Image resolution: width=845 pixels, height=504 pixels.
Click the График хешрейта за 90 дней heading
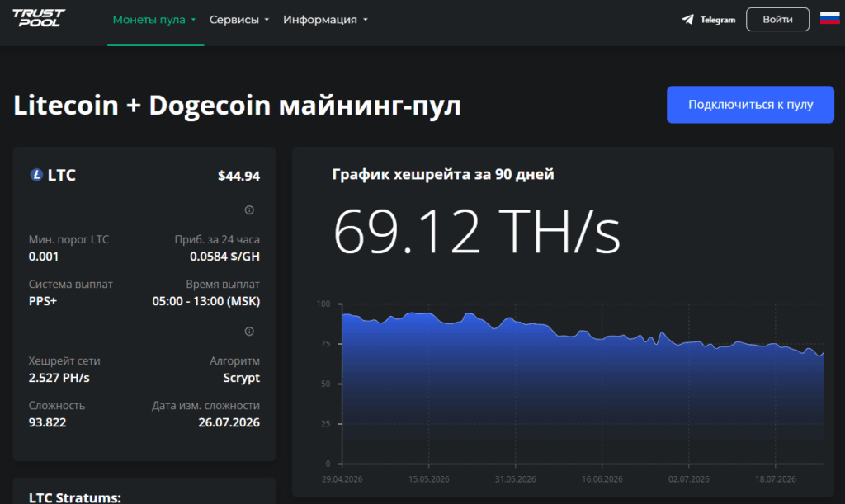point(443,175)
